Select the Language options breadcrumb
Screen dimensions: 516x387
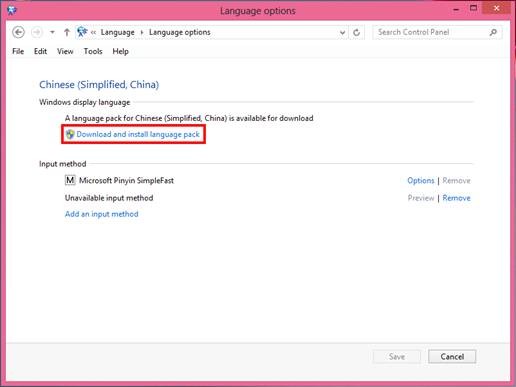(x=180, y=32)
